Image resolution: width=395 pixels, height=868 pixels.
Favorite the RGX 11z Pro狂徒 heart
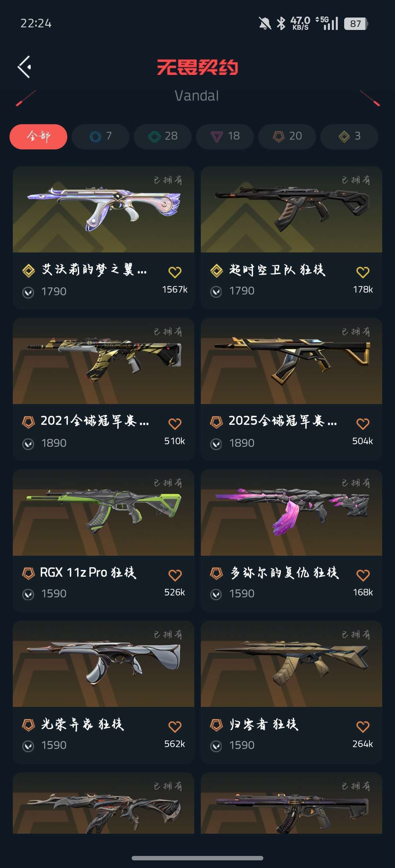coord(175,575)
